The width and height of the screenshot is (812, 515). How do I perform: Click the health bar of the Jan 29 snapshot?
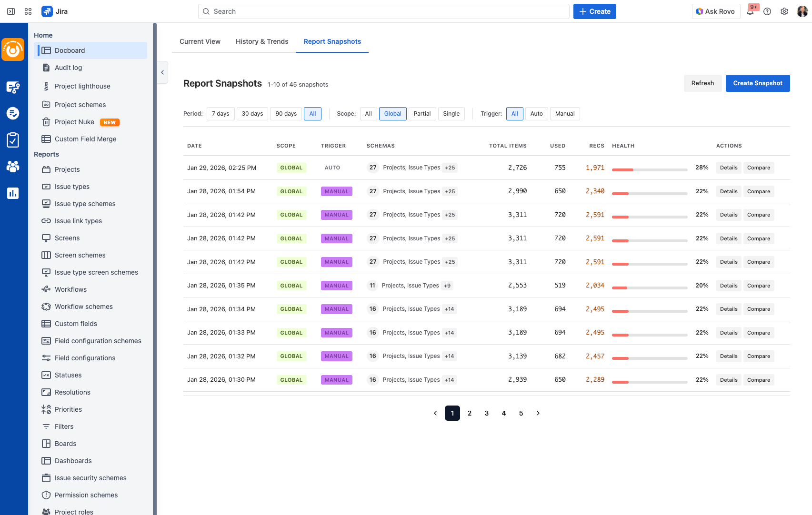[650, 169]
